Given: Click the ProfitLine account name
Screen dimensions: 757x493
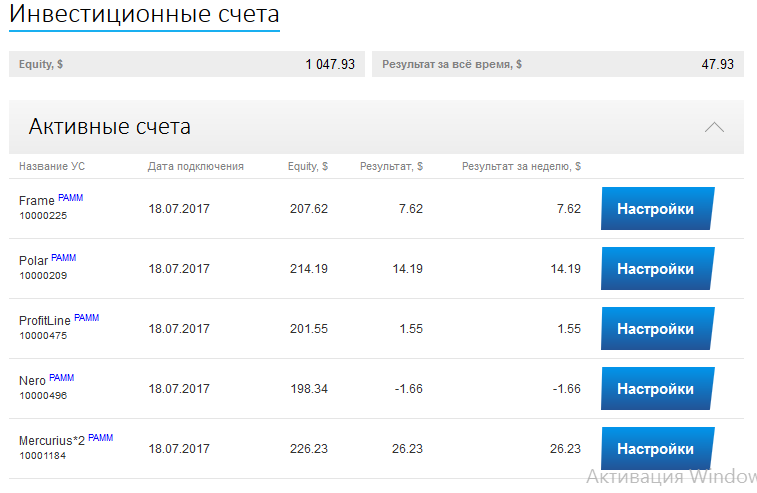Looking at the screenshot, I should tap(45, 321).
